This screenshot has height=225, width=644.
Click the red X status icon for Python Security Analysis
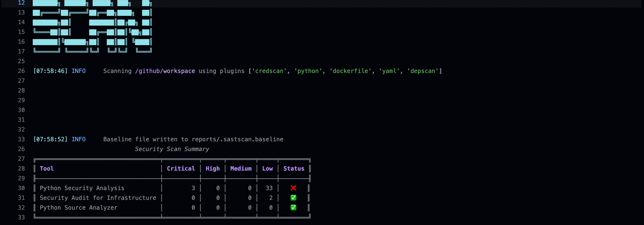pyautogui.click(x=293, y=188)
